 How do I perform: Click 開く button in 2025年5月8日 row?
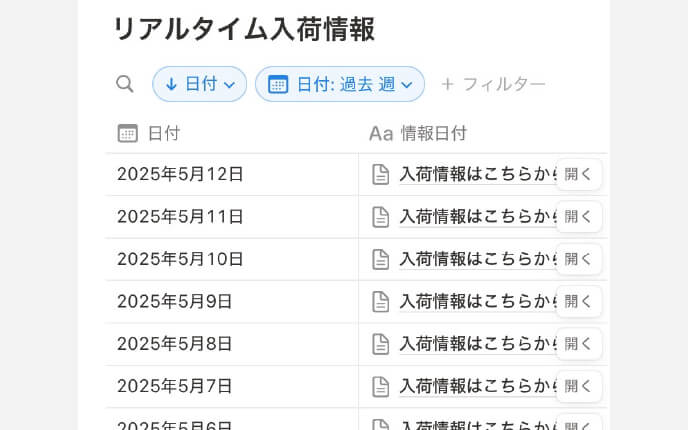coord(578,344)
